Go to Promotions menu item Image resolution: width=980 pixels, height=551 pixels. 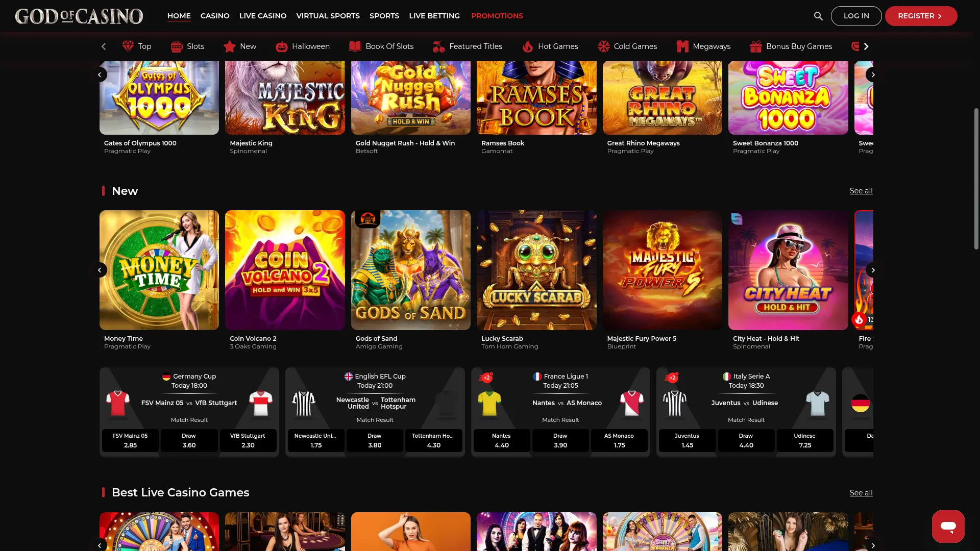[x=497, y=16]
